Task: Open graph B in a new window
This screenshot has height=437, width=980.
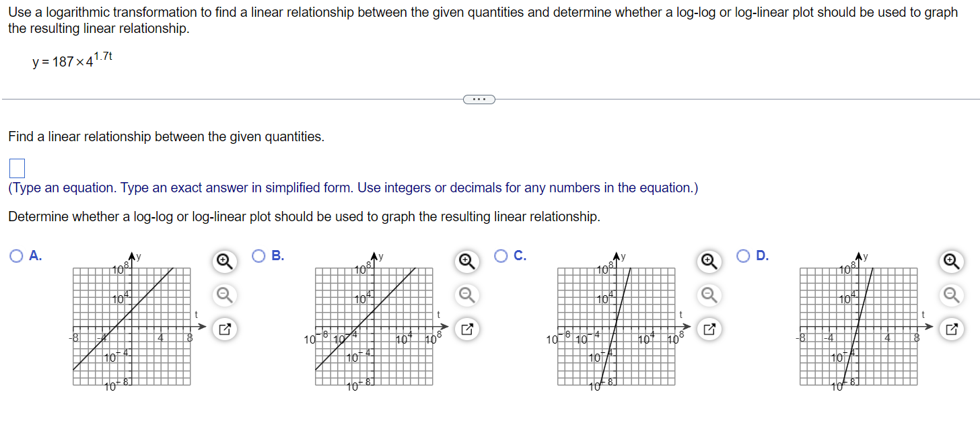Action: 466,329
